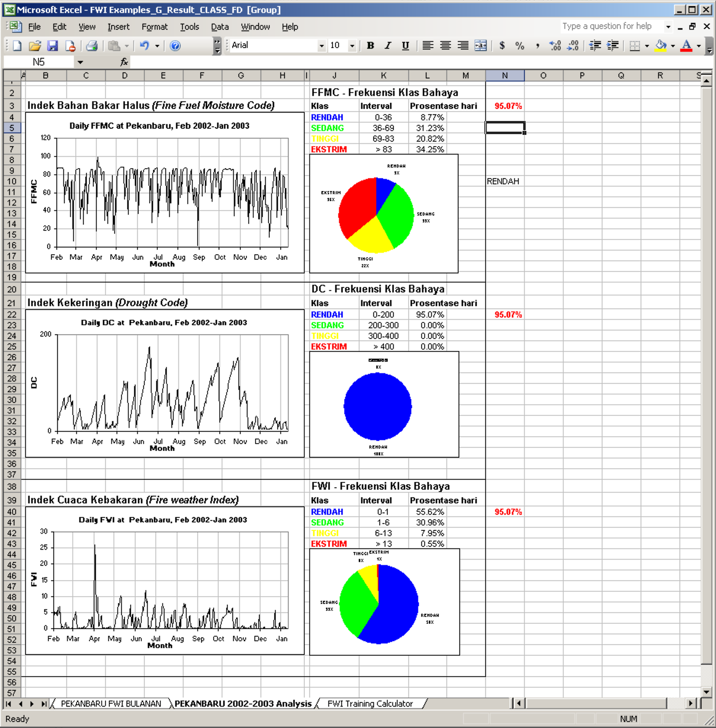Open Microsoft Excel Help icon
The image size is (716, 728).
point(175,46)
